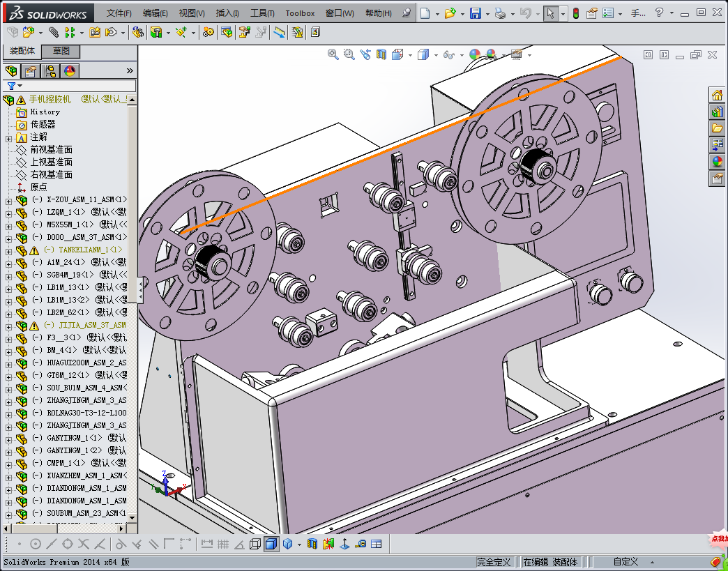The width and height of the screenshot is (728, 571).
Task: Click the Print icon in the toolbar
Action: (x=500, y=13)
